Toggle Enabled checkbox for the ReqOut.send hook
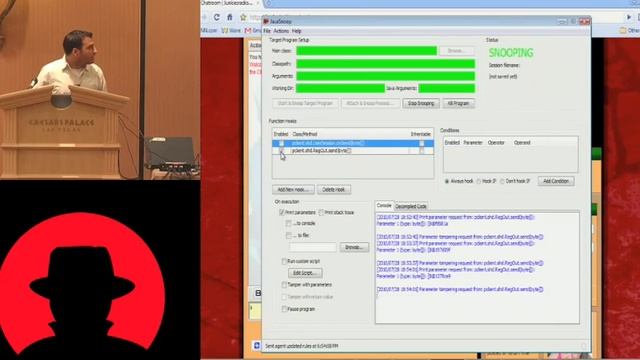 coord(281,151)
